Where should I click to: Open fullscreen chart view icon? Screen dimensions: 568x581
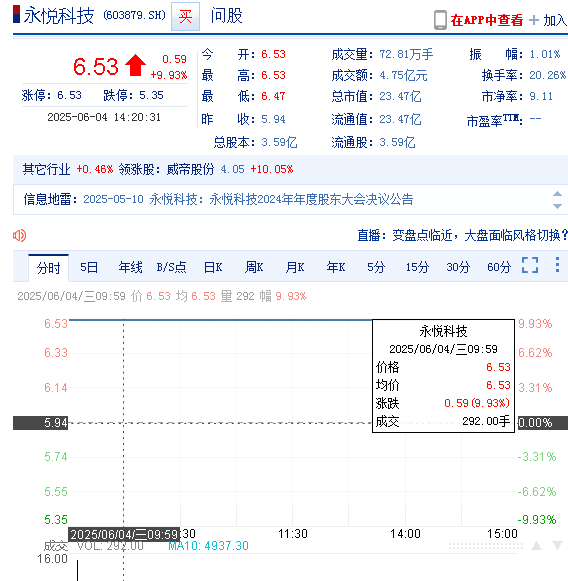pyautogui.click(x=530, y=265)
